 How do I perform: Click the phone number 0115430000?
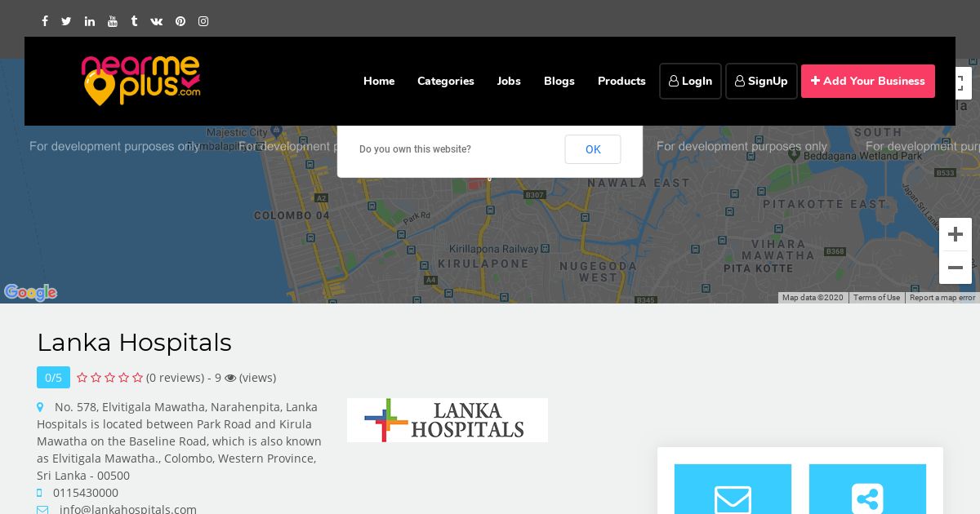pos(86,493)
